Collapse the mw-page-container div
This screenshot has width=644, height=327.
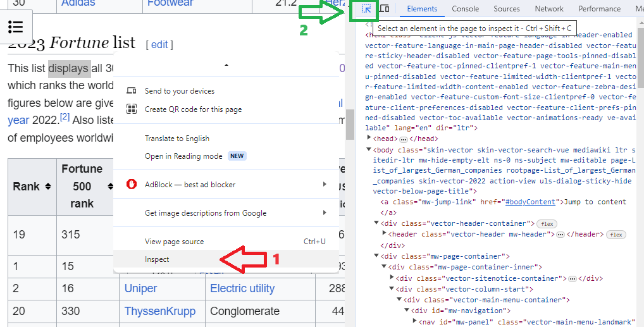[x=376, y=256]
